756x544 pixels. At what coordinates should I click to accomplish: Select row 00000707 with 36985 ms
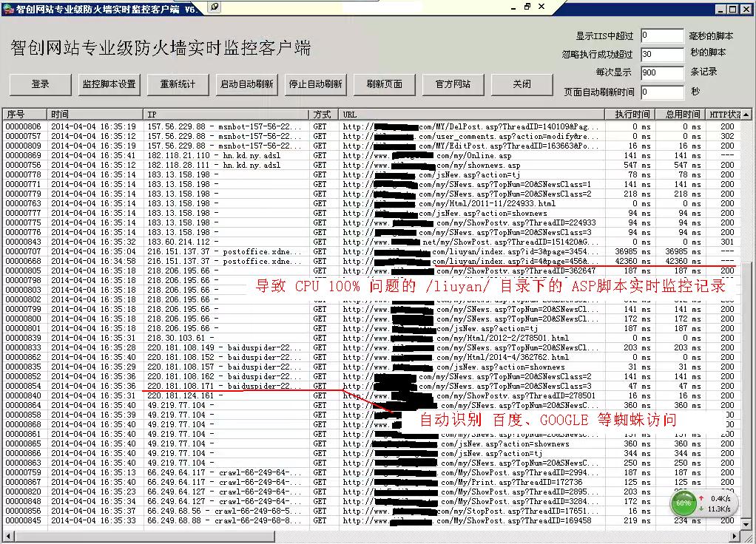[371, 251]
